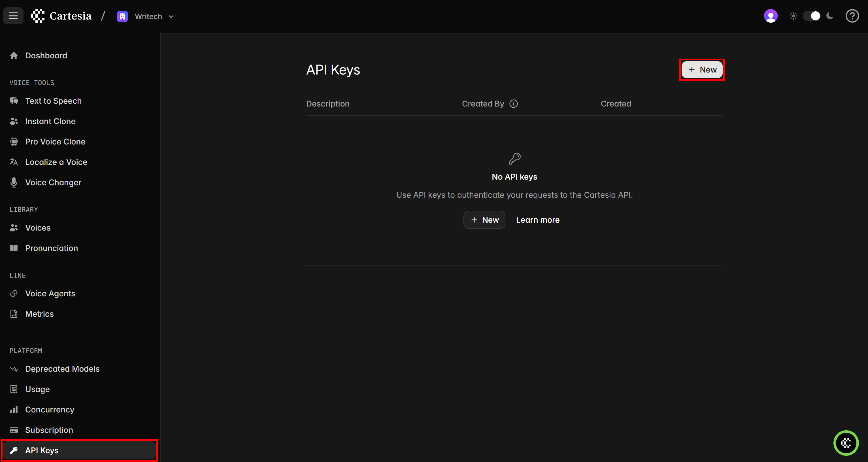Viewport: 868px width, 462px height.
Task: Go to Voice Agents page
Action: coord(50,293)
